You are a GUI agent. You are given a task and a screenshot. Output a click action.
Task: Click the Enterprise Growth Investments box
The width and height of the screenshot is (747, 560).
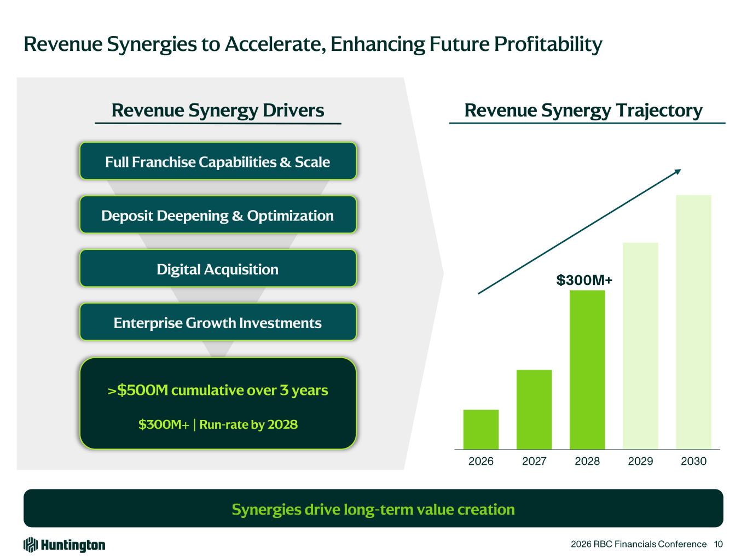218,322
